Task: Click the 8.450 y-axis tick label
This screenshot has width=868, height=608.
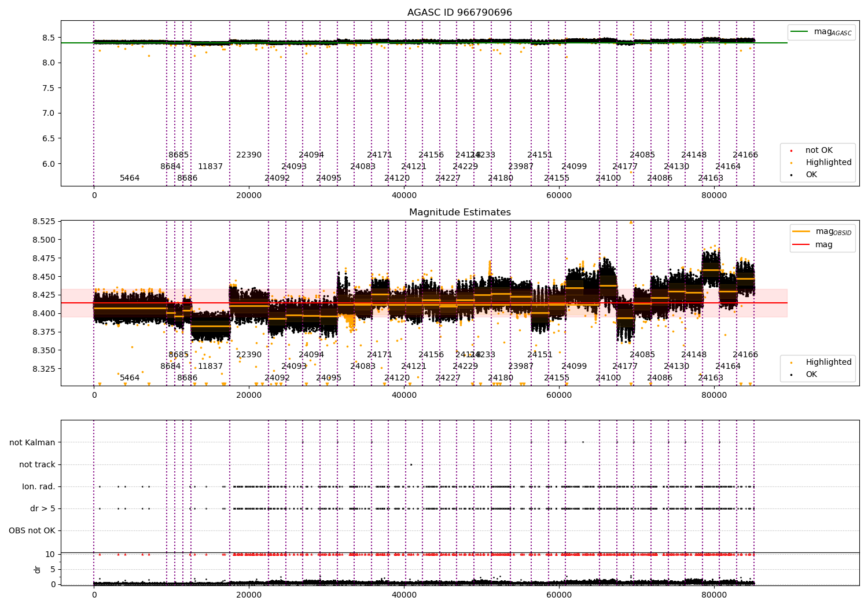Action: coord(44,277)
